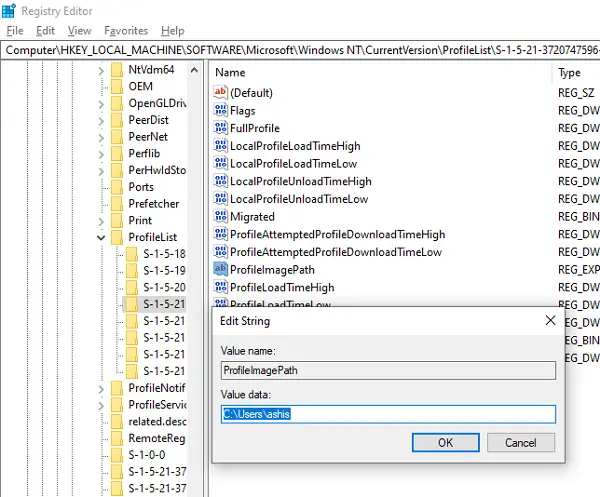
Task: Select the ProfileList folder icon
Action: [x=117, y=237]
